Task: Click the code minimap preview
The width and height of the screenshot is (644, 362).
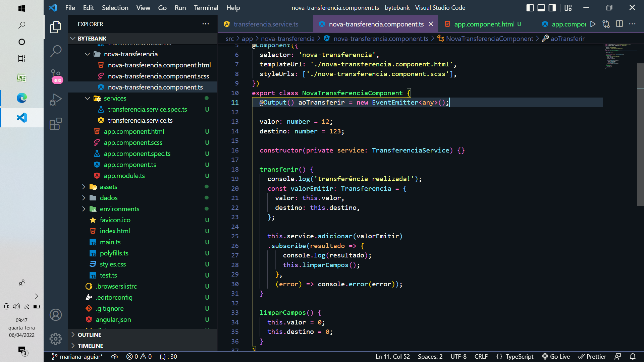Action: click(620, 56)
